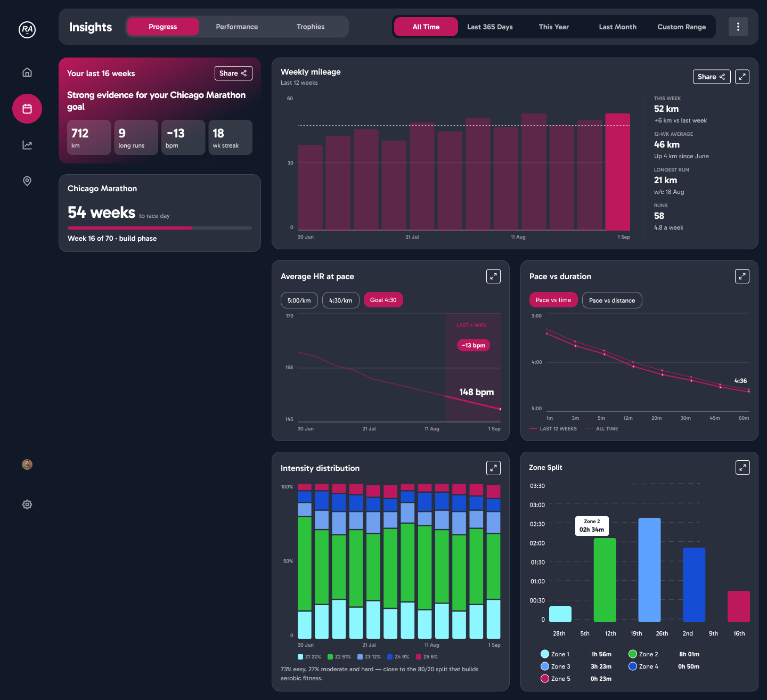This screenshot has width=767, height=700.
Task: Select Last 365 Days range
Action: [x=490, y=27]
